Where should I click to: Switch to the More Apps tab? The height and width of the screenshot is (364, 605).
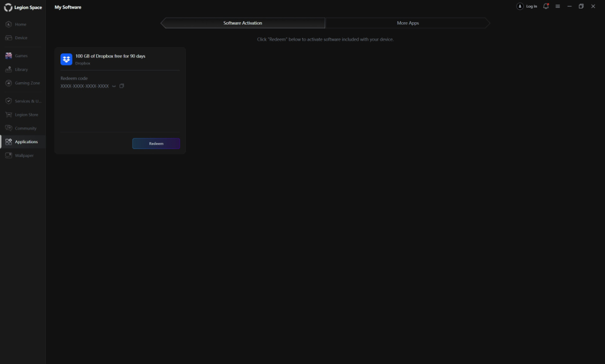coord(408,23)
